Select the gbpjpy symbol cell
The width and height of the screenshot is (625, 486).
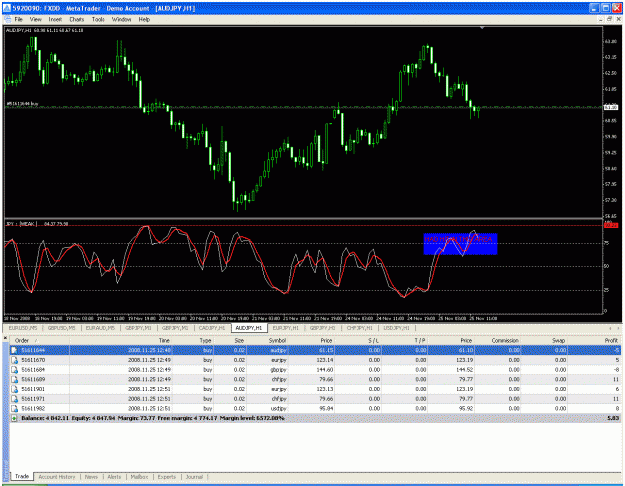279,370
